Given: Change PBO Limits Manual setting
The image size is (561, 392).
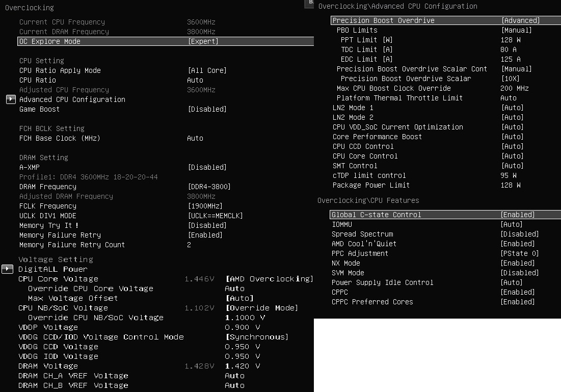Looking at the screenshot, I should tap(516, 30).
